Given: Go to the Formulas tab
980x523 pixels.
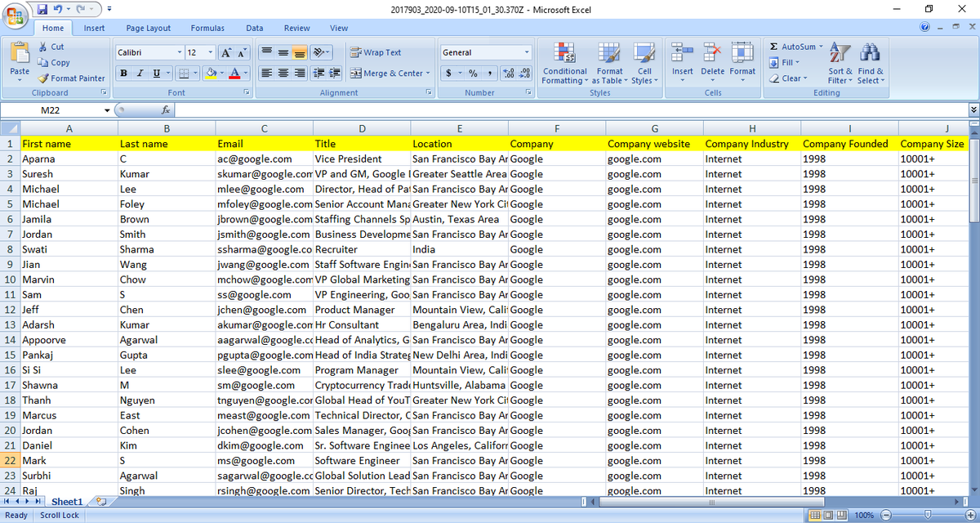Looking at the screenshot, I should (x=207, y=28).
